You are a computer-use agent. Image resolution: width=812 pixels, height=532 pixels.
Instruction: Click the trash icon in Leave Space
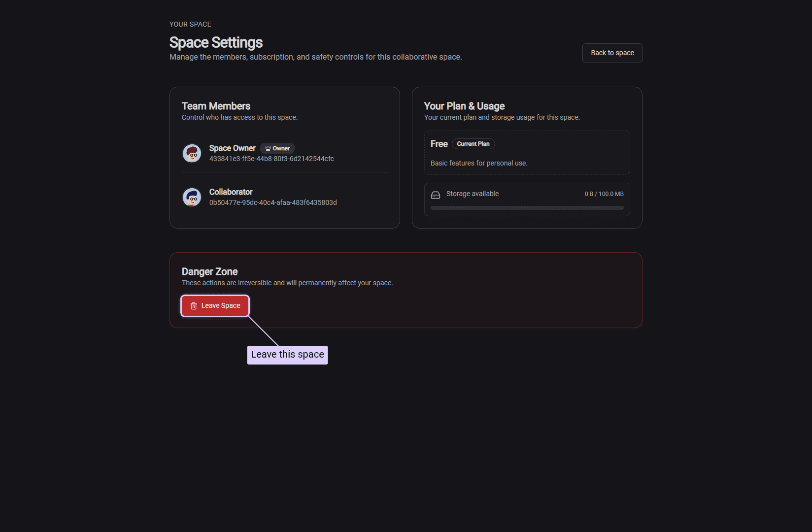194,306
